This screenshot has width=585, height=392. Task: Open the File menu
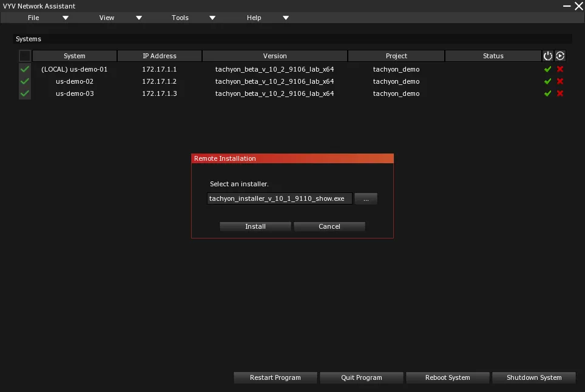[x=33, y=18]
